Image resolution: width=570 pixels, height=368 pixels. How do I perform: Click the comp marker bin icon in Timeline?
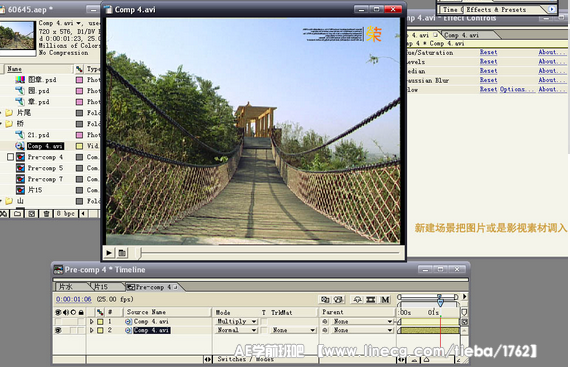click(464, 312)
